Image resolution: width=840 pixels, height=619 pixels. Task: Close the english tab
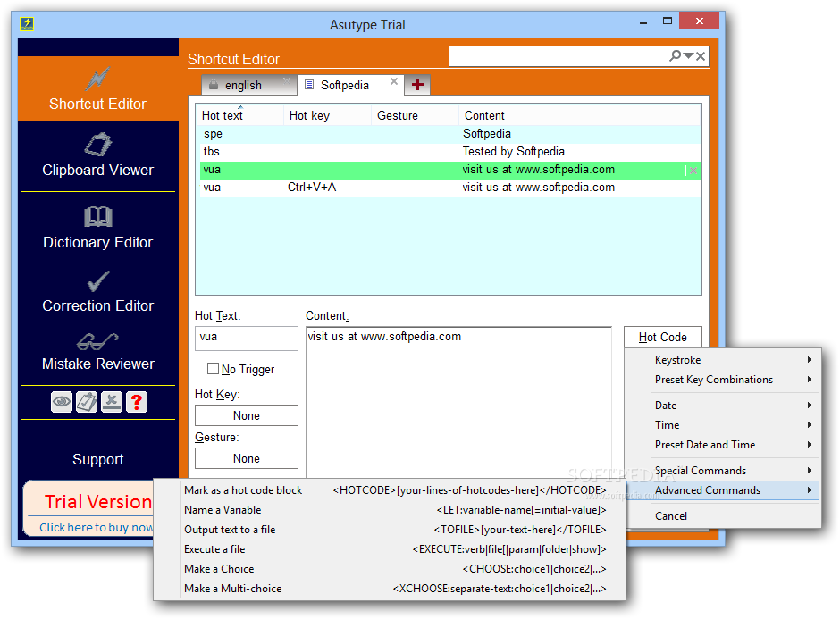click(x=287, y=81)
